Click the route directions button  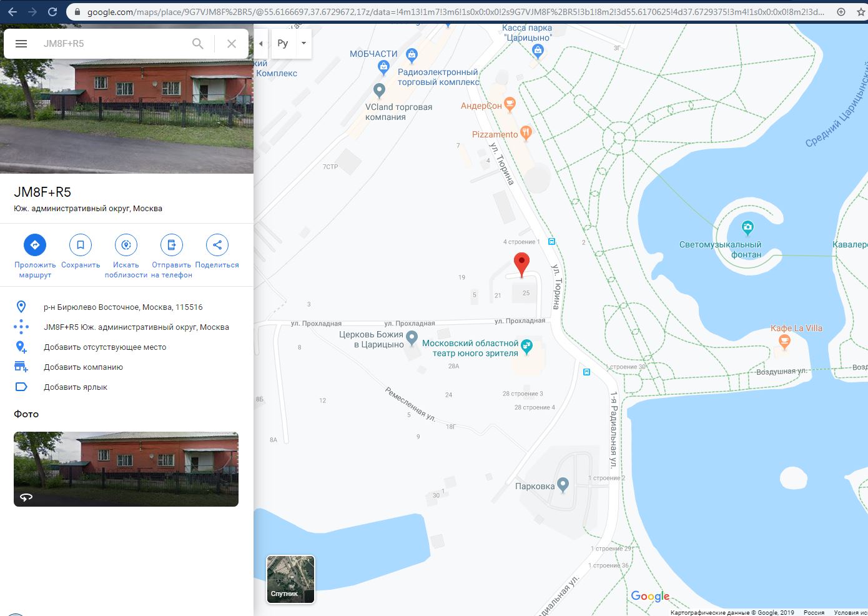(35, 245)
